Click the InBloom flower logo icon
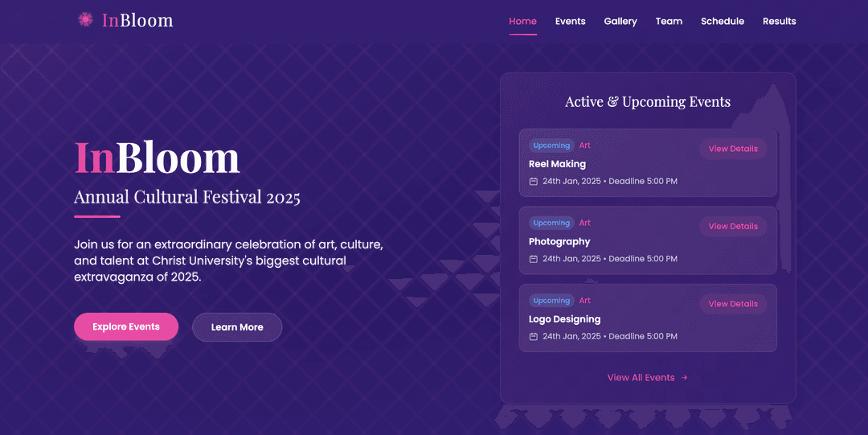Image resolution: width=868 pixels, height=435 pixels. 85,20
